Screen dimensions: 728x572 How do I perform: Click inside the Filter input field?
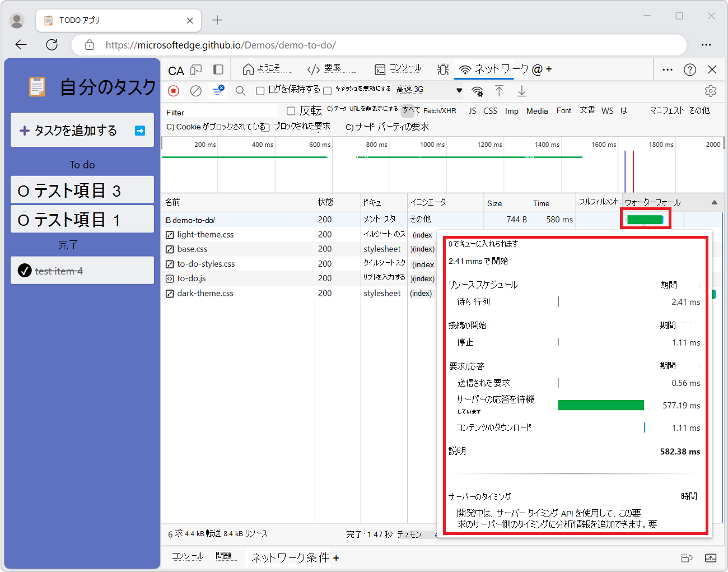coord(218,111)
